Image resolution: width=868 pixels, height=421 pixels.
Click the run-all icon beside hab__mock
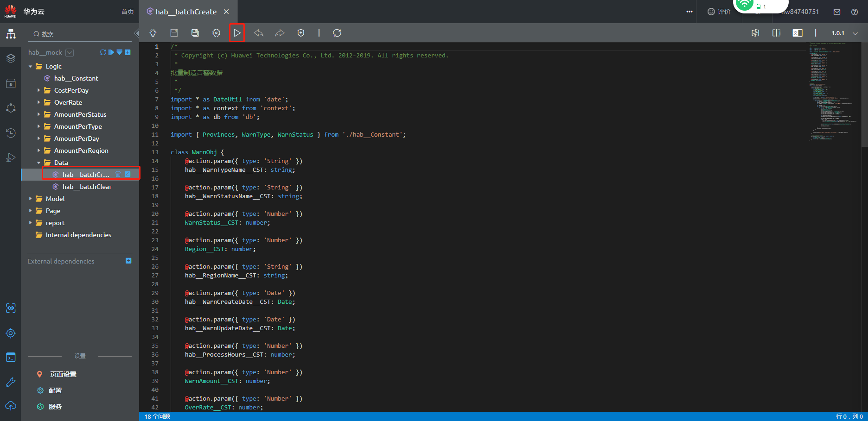click(x=111, y=52)
